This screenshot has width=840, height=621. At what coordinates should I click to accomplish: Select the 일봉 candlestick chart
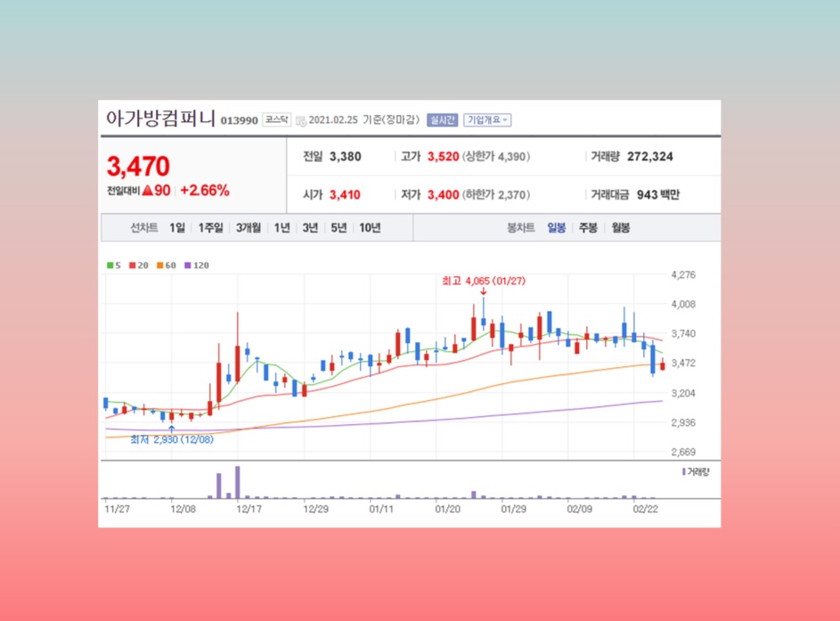[x=557, y=228]
